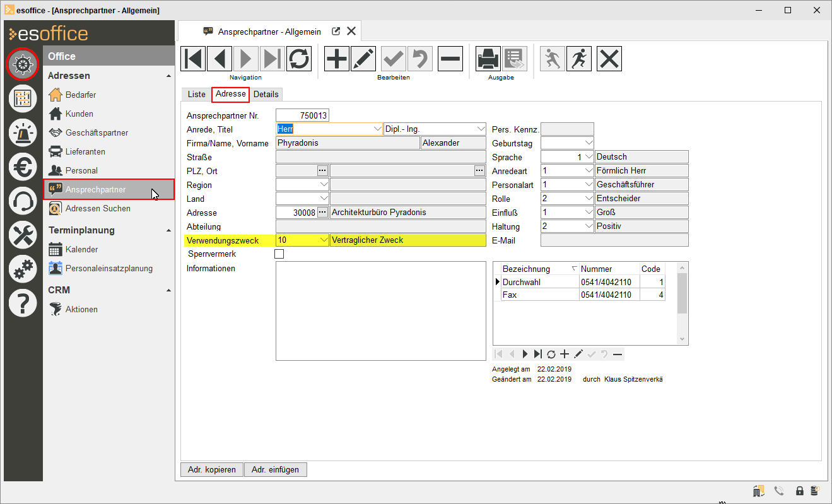The width and height of the screenshot is (832, 504).
Task: Jump to last record in Navigation toolbar
Action: tap(272, 59)
